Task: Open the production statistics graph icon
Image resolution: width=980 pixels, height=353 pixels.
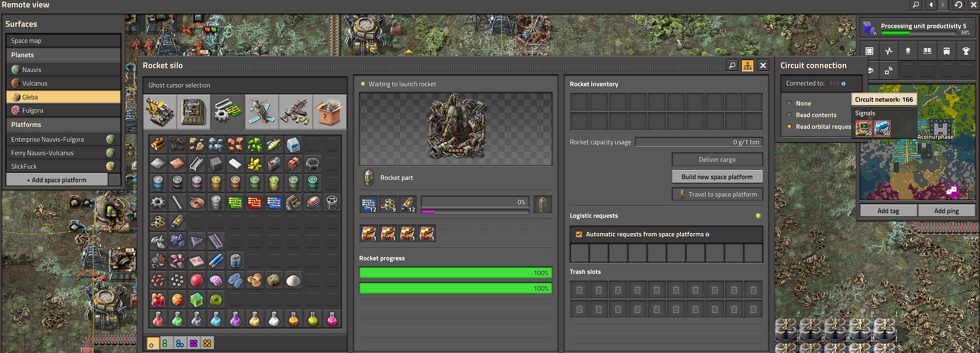Action: tap(889, 51)
